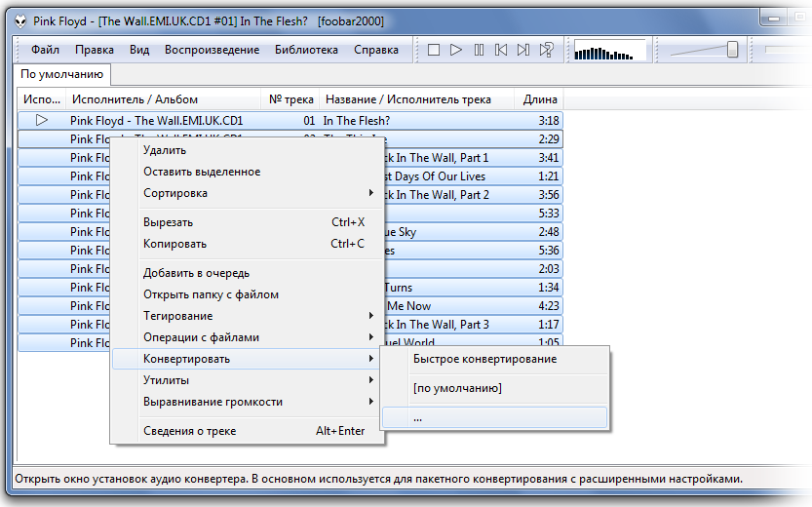812x507 pixels.
Task: Go to the previous track button
Action: point(501,50)
